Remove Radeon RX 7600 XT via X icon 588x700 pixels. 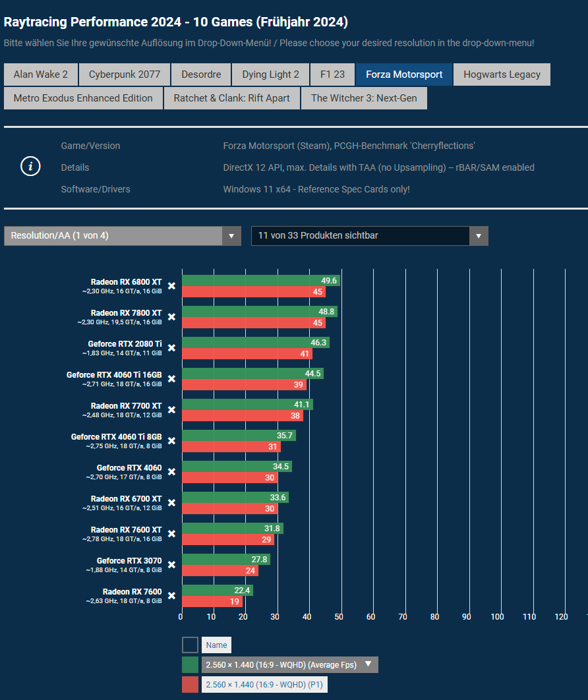171,534
